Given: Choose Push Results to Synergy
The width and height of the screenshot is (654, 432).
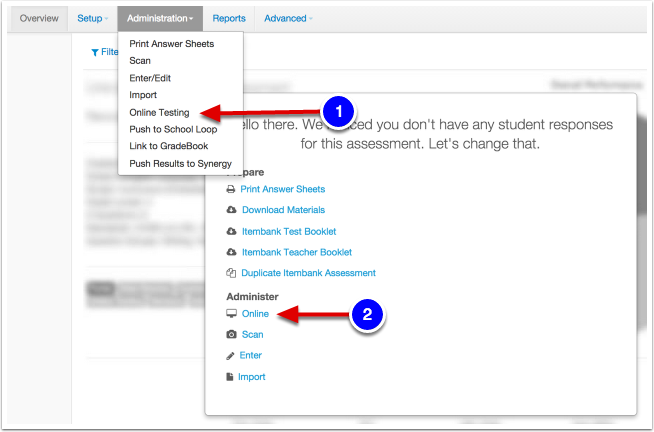Looking at the screenshot, I should [180, 163].
